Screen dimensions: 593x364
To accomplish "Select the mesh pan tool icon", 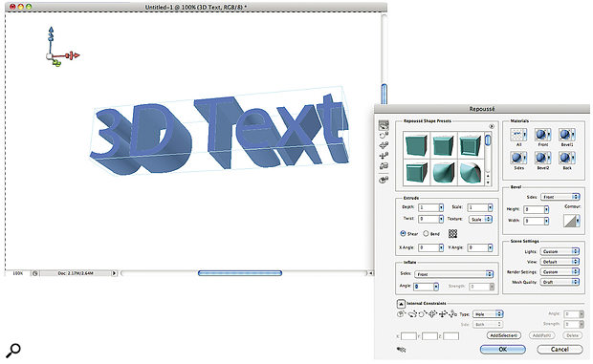I will click(384, 145).
